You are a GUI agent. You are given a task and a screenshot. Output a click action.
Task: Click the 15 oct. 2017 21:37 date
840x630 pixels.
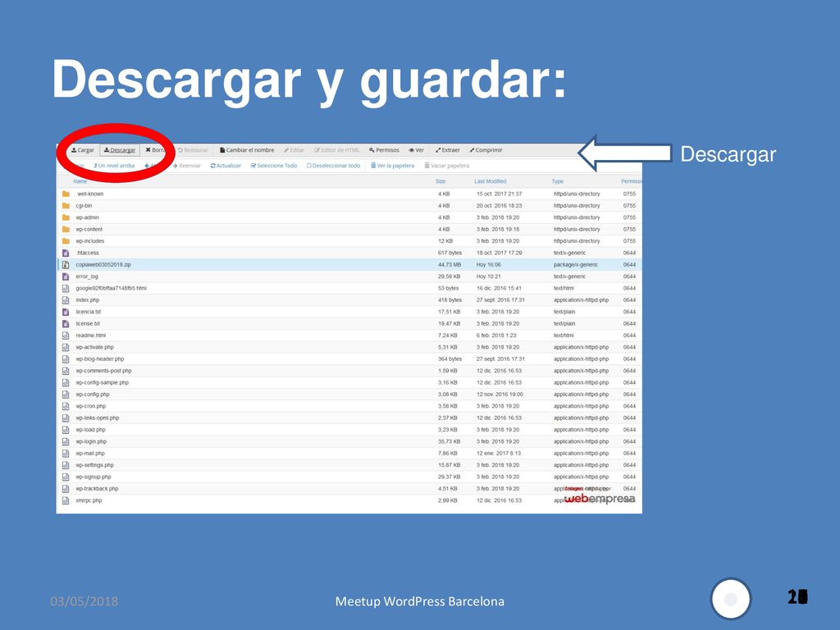(x=500, y=194)
